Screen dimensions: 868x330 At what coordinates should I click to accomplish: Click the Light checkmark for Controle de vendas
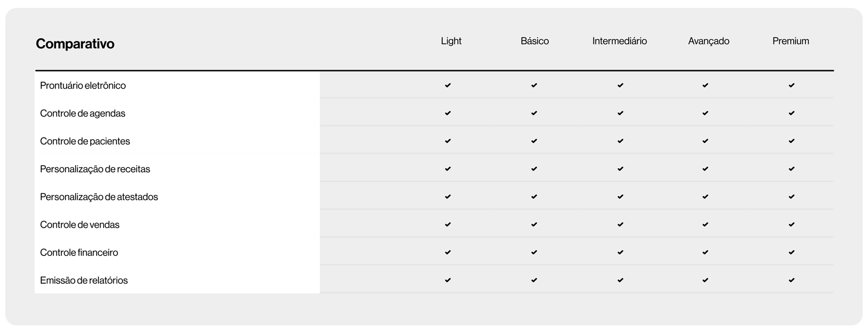point(448,225)
